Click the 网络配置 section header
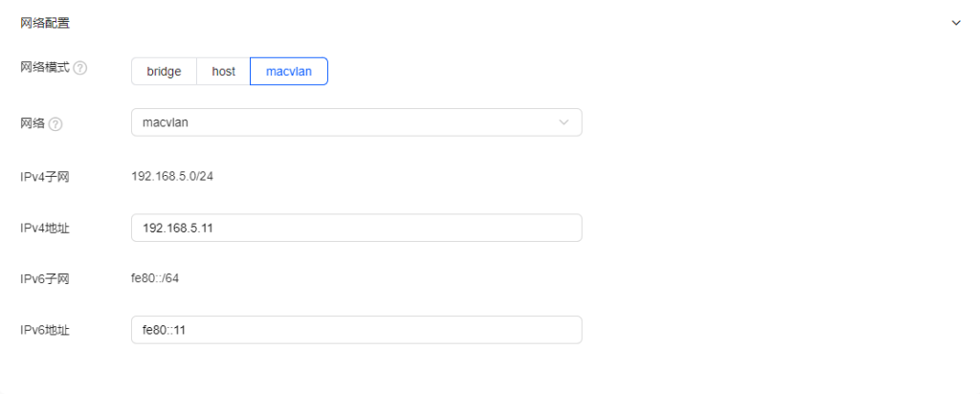This screenshot has width=980, height=394. [x=45, y=22]
